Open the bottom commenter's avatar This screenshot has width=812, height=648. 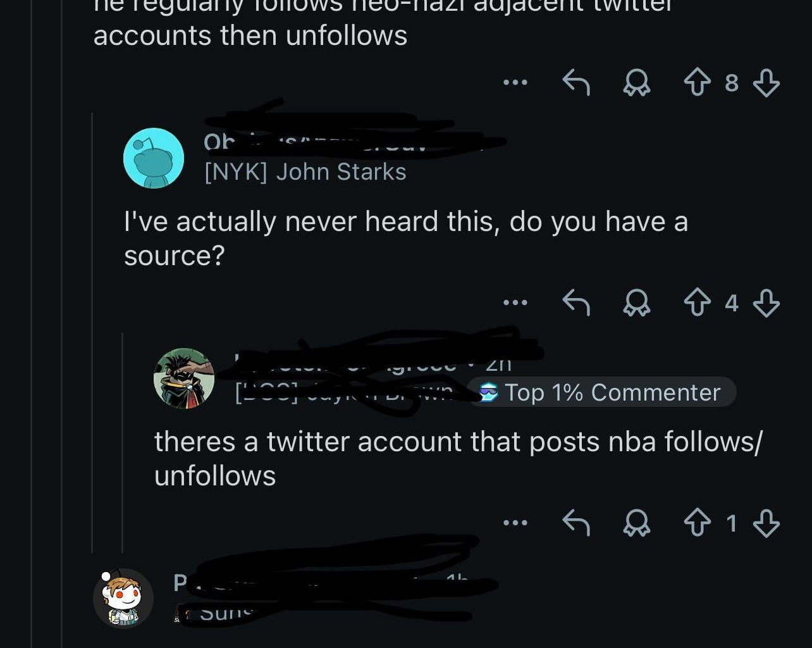124,597
